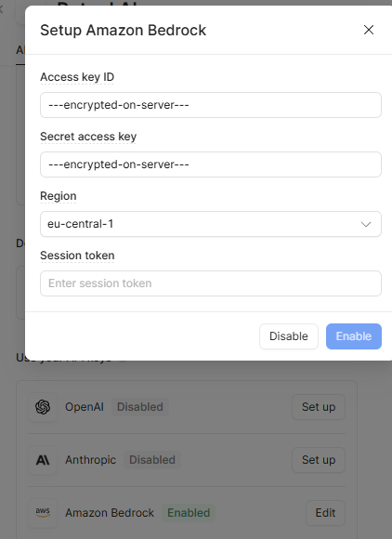This screenshot has height=539, width=392.
Task: Click the Access key ID label
Action: [x=77, y=77]
